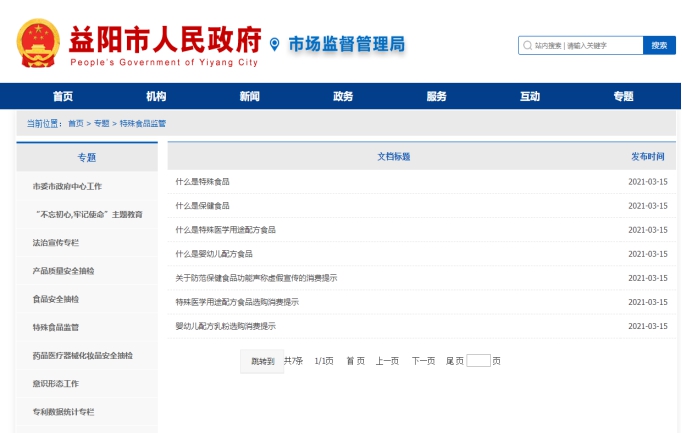Open the 机构 navigation menu item
682x433 pixels.
tap(156, 96)
